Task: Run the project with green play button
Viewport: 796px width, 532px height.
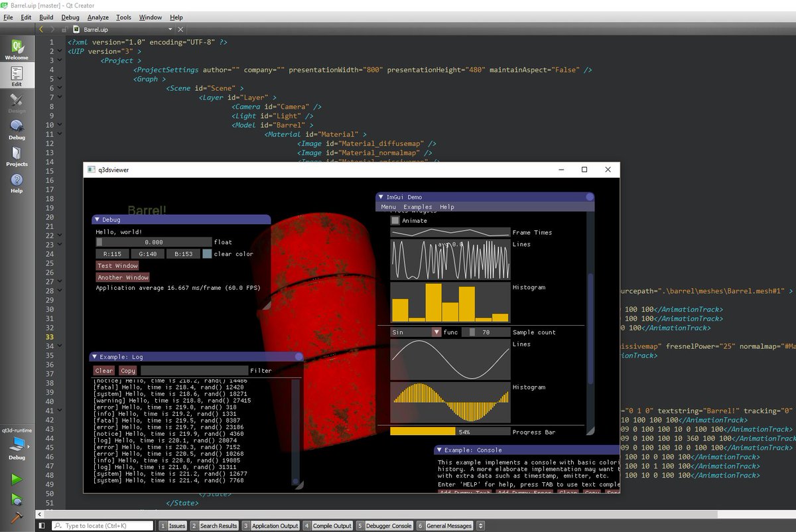Action: (17, 479)
